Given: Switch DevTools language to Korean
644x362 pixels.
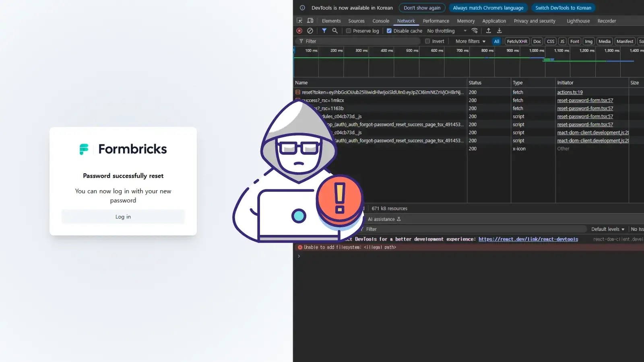Looking at the screenshot, I should [x=563, y=8].
